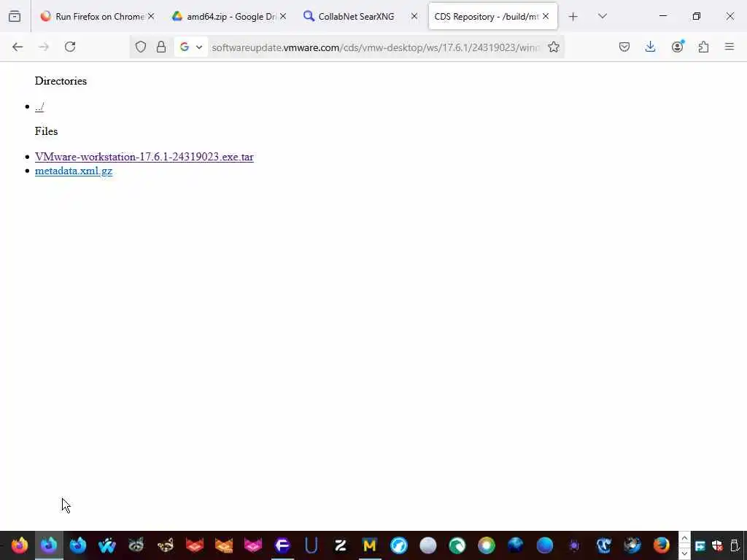Open the parent directory ../ link
The height and width of the screenshot is (560, 747).
coord(39,107)
